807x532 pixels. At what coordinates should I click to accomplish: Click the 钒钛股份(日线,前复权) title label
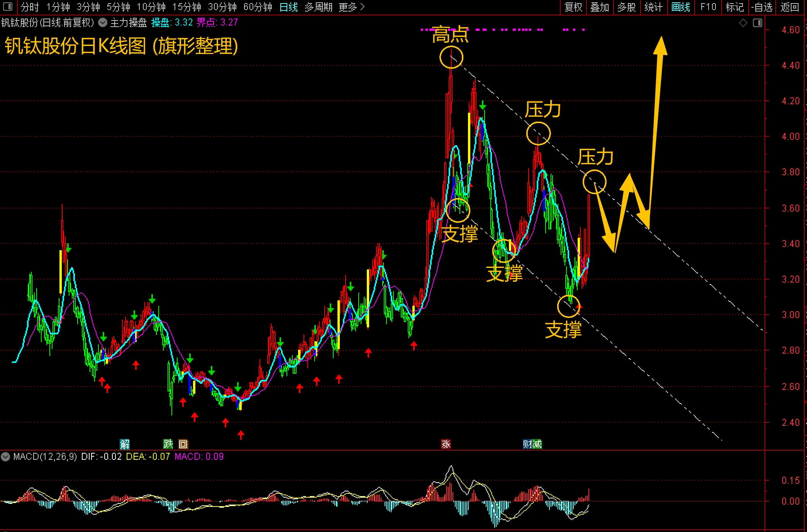(x=47, y=23)
